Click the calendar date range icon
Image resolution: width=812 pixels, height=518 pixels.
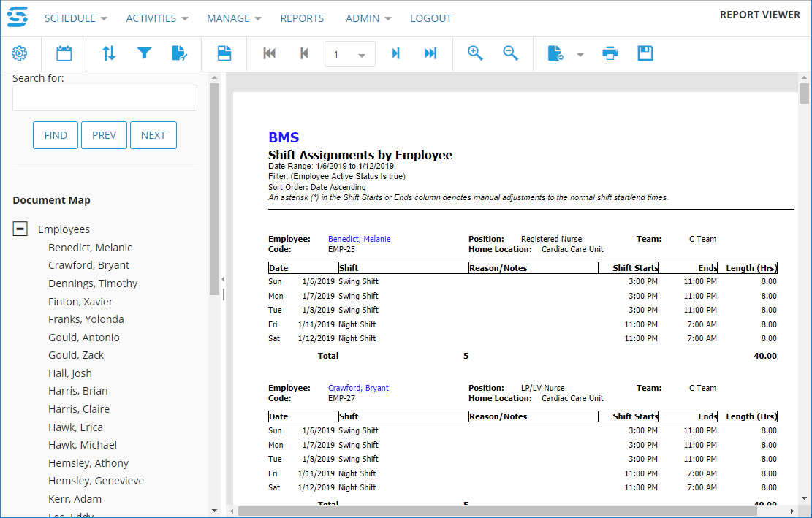(64, 53)
